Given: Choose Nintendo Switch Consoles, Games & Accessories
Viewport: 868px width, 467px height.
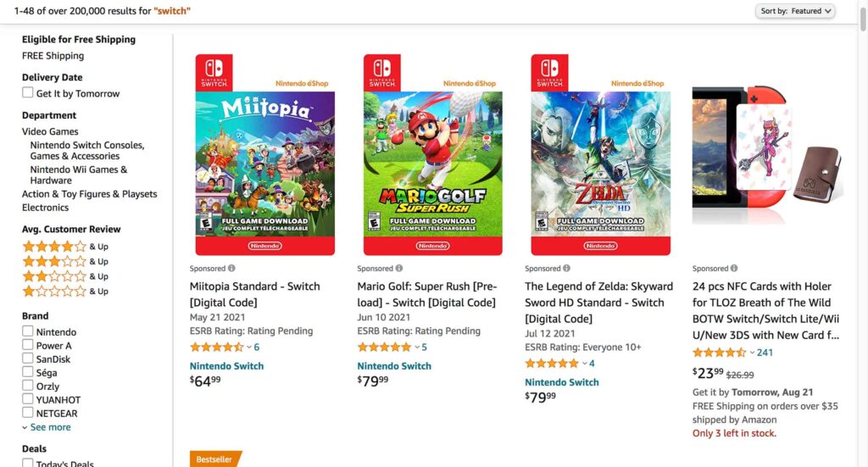Looking at the screenshot, I should tap(86, 151).
